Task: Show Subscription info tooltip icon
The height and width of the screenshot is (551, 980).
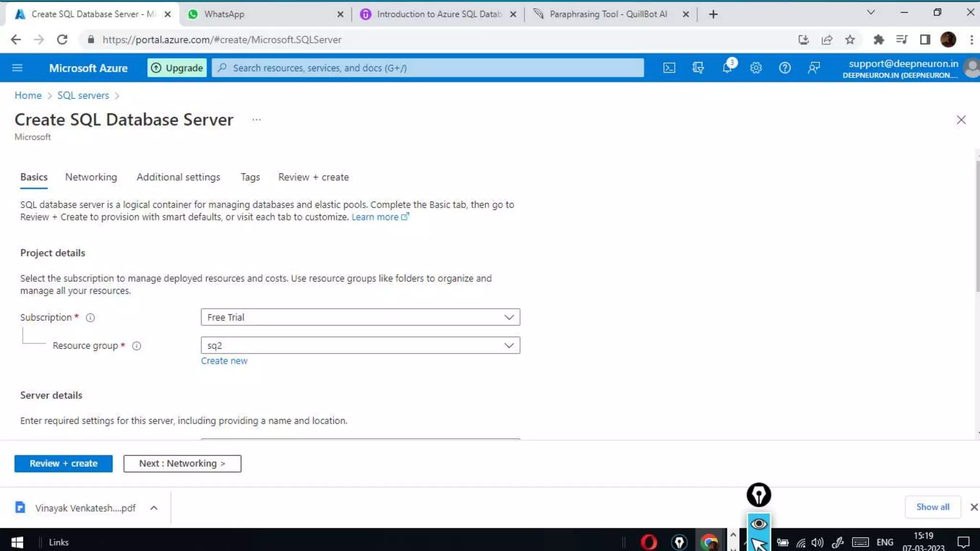Action: point(90,318)
